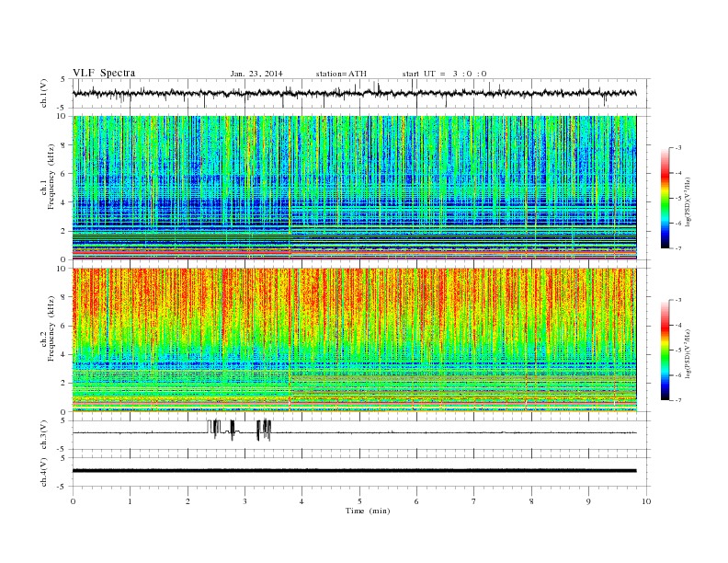Click the "Time (min)" axis title
This screenshot has height=563, width=728.
pos(368,511)
